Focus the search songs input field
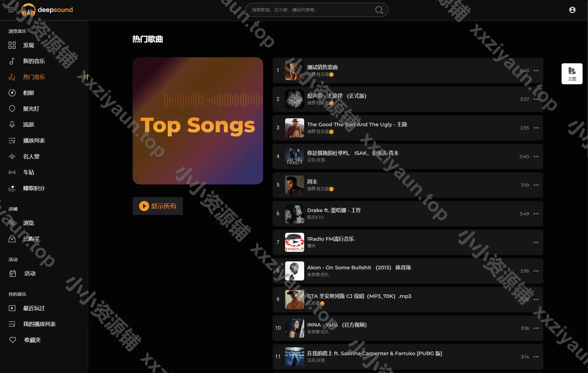588x373 pixels. point(312,10)
